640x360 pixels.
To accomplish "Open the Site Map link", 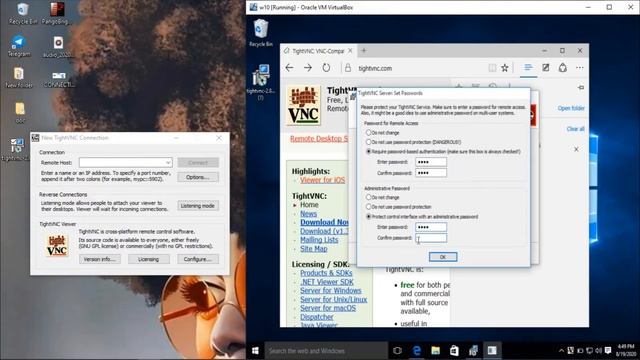I will (x=313, y=249).
